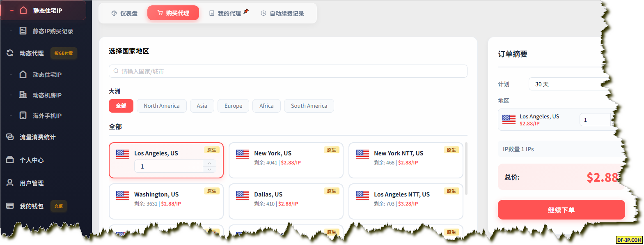Select the 动态机房IP building icon
The image size is (644, 245).
point(23,95)
